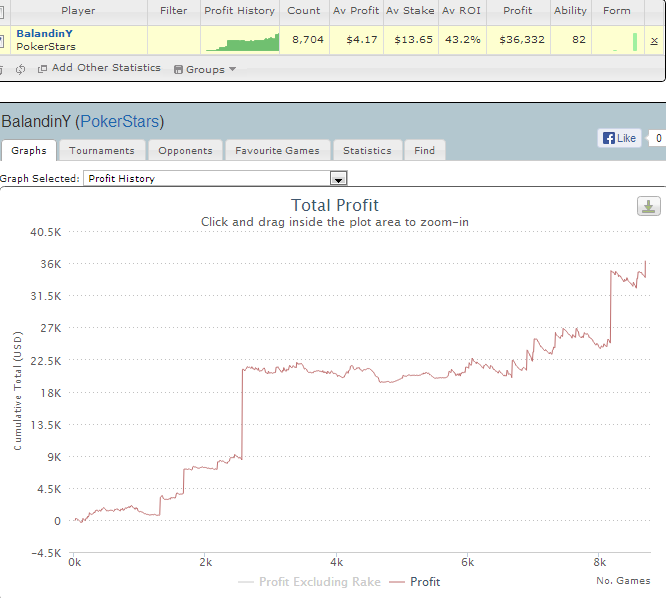Screen dimensions: 666x598
Task: Click the Like count bubble
Action: point(658,138)
